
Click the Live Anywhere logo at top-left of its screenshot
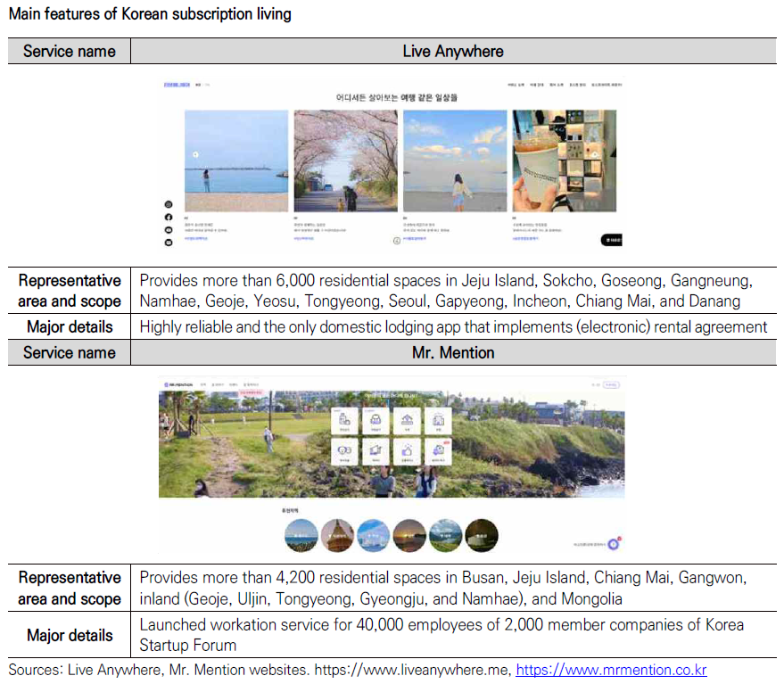tap(177, 85)
